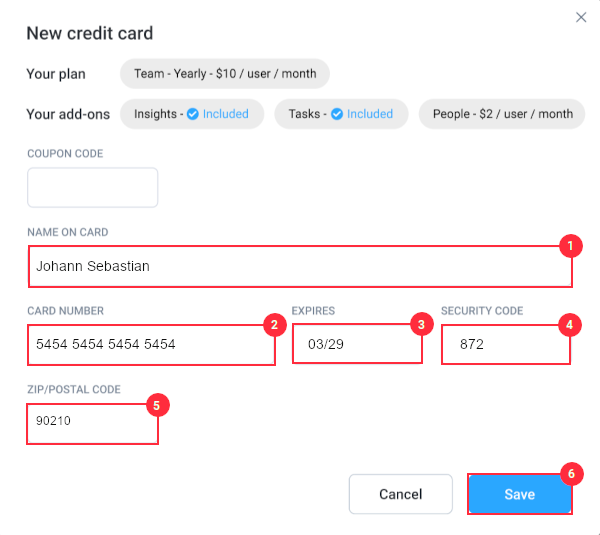Click red annotation badge number 1
Image resolution: width=600 pixels, height=535 pixels.
(571, 246)
